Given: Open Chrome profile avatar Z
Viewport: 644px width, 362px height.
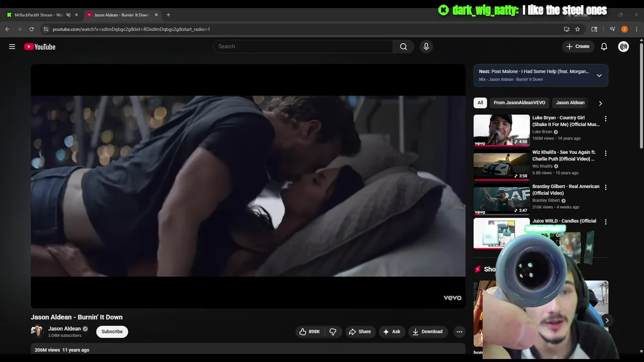Looking at the screenshot, I should (624, 29).
